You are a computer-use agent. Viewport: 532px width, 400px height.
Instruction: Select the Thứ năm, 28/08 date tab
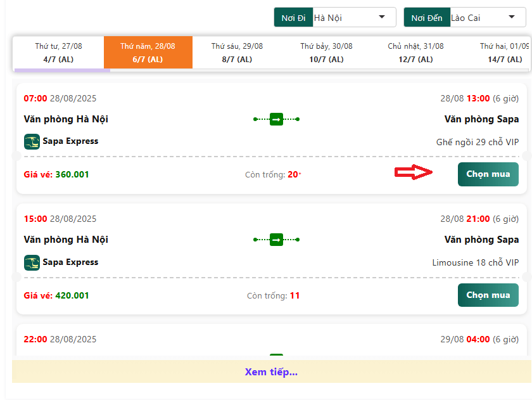(x=148, y=53)
